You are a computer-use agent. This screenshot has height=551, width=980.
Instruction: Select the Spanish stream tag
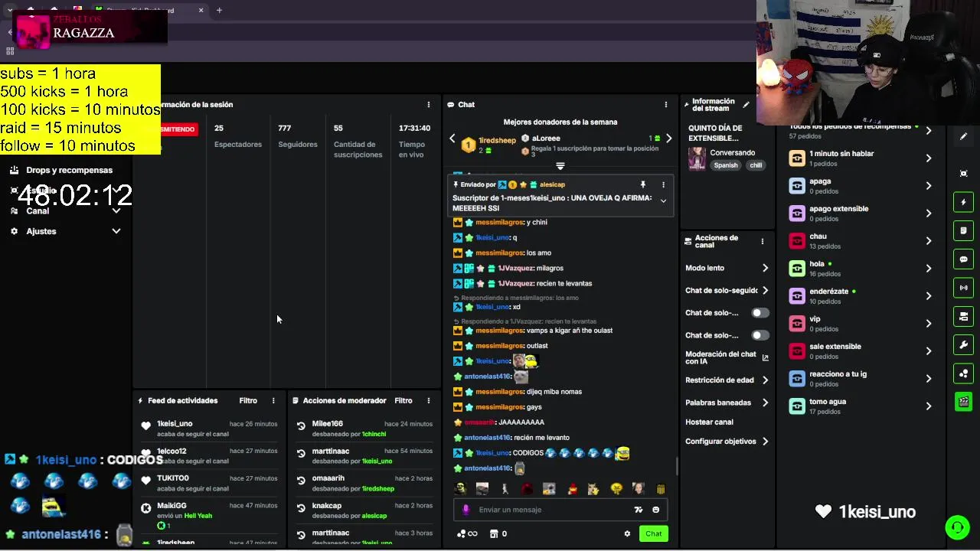point(726,165)
